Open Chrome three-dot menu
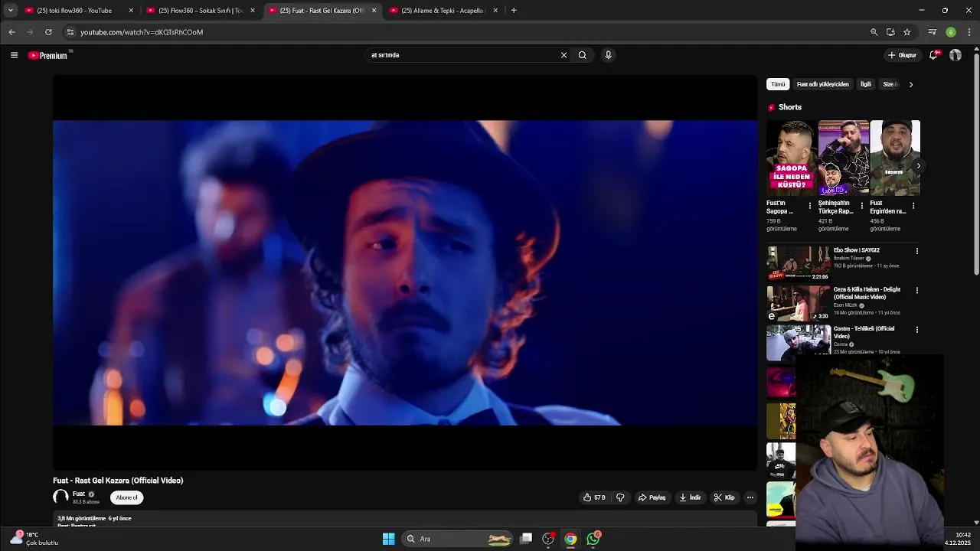 969,32
